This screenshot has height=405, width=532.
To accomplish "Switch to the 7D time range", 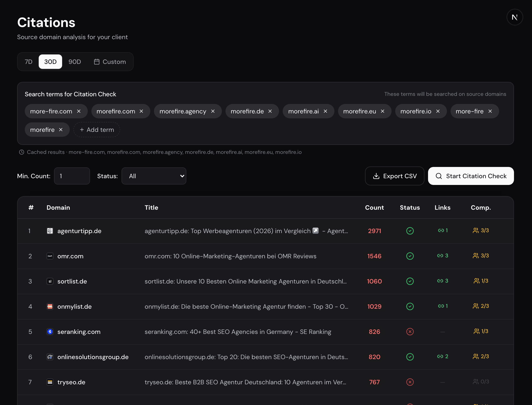I will pos(28,62).
